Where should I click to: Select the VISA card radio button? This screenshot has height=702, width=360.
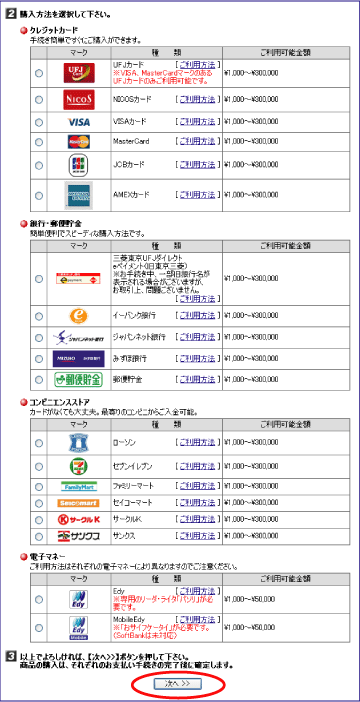click(39, 122)
